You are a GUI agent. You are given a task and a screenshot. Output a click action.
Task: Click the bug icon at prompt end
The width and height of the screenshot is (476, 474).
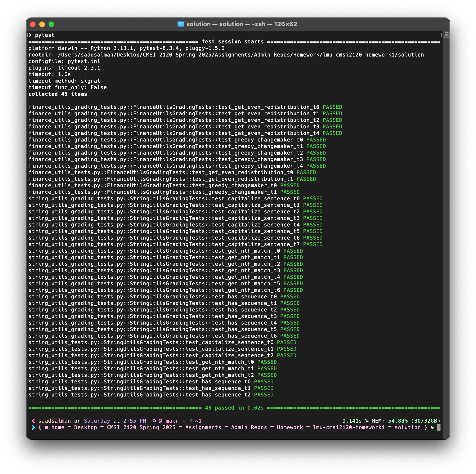(x=432, y=428)
